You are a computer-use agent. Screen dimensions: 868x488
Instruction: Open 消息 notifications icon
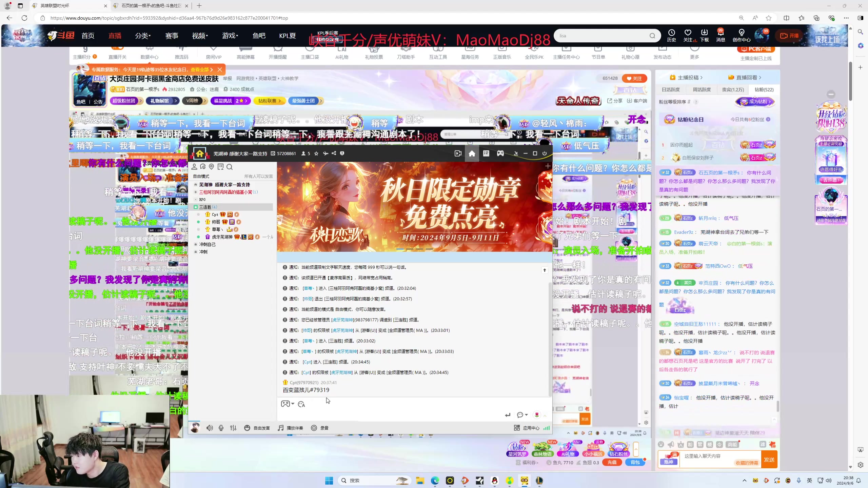tap(721, 36)
